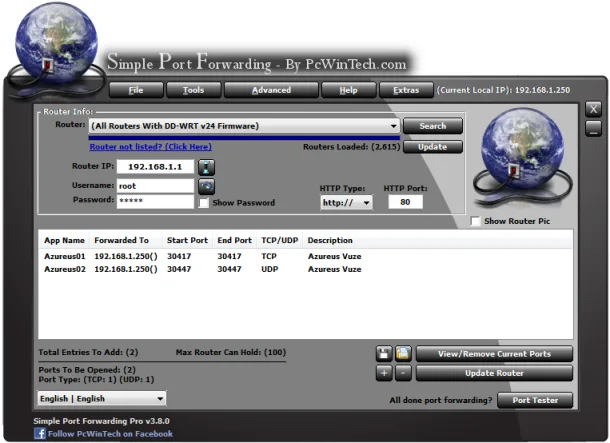Open the English language dropdown
The width and height of the screenshot is (610, 443).
tap(102, 398)
